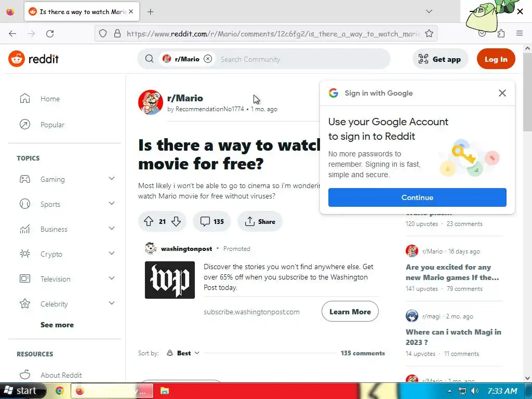Open the Sort by Best dropdown

[183, 353]
